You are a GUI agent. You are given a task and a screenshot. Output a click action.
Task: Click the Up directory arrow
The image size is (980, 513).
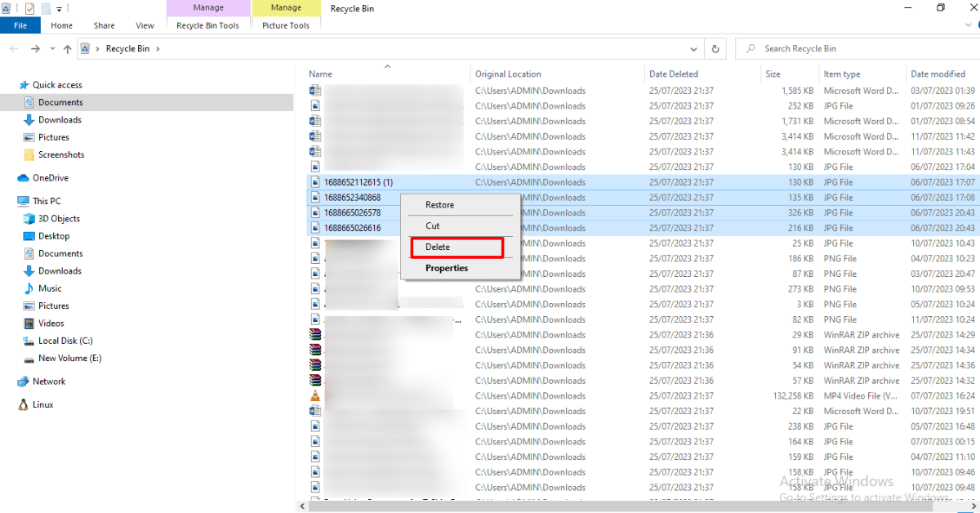pyautogui.click(x=67, y=49)
